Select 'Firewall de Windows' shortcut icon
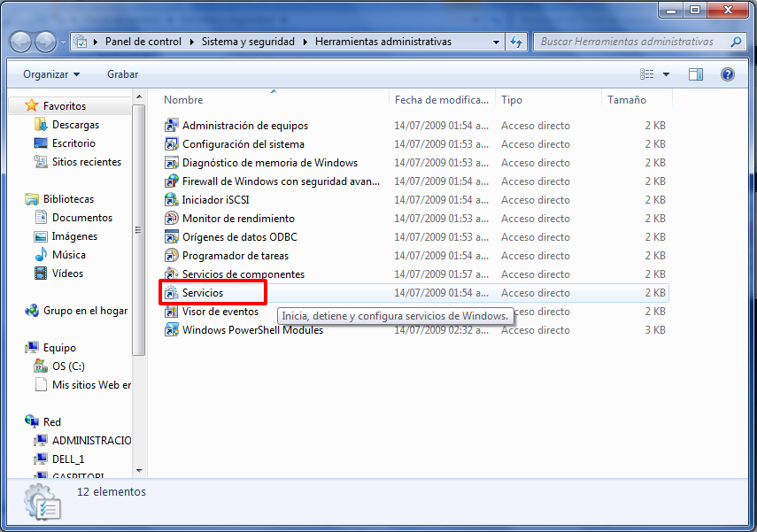This screenshot has width=757, height=532. [172, 181]
